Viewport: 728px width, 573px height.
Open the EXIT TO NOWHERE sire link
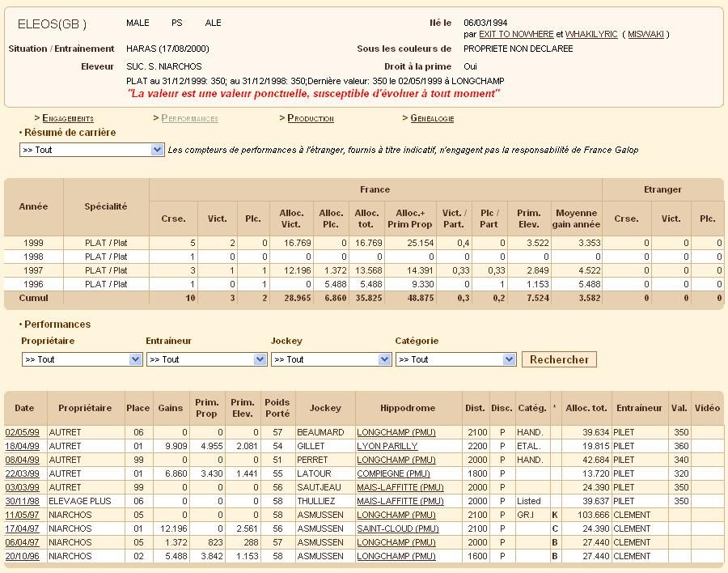[516, 34]
